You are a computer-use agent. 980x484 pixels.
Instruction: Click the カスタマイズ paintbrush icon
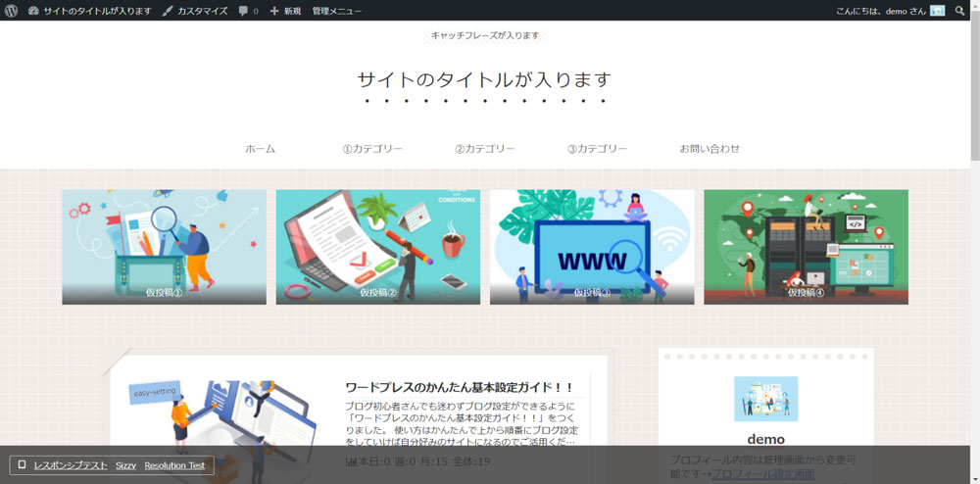[x=168, y=11]
